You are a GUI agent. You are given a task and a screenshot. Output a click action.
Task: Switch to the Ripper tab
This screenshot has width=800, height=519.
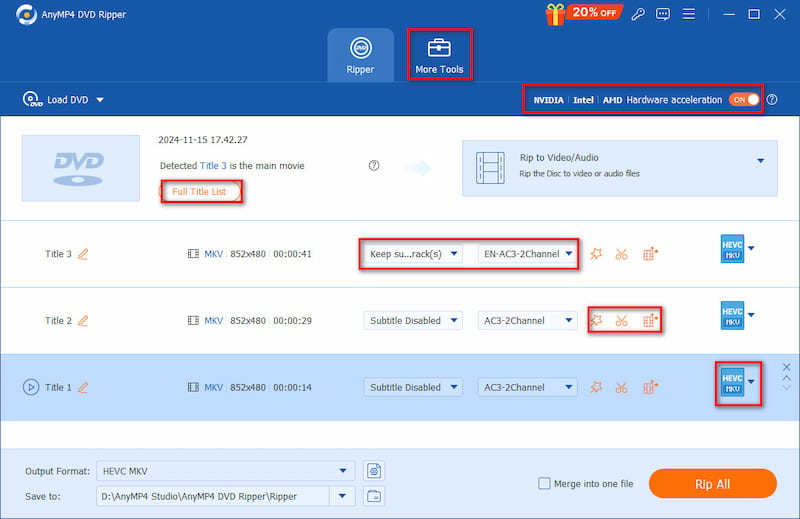point(360,55)
